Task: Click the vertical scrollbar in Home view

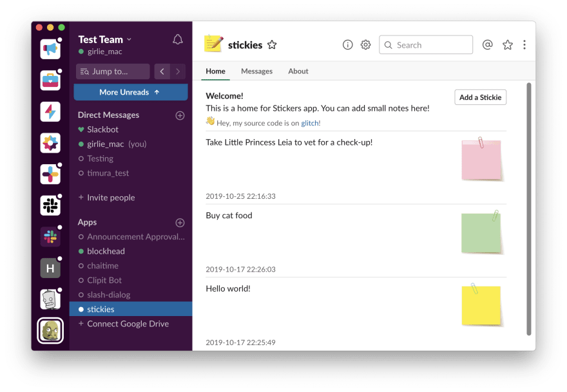Action: tap(529, 209)
